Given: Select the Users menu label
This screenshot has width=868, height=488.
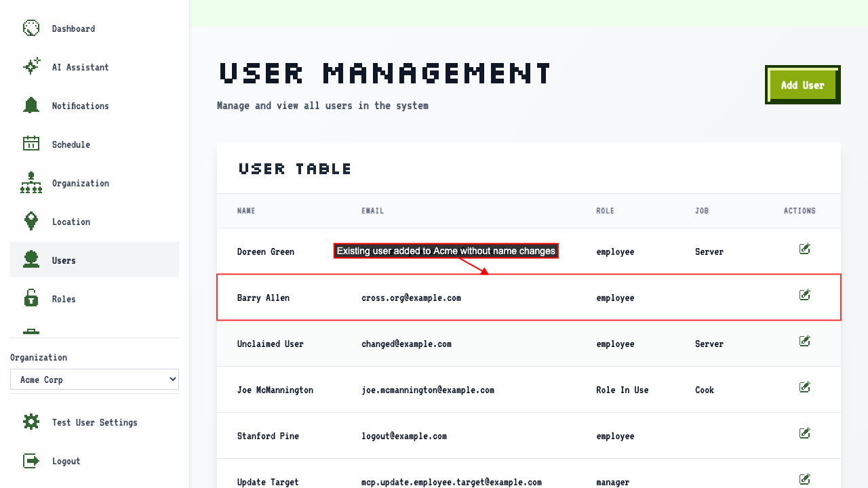Looking at the screenshot, I should (x=64, y=260).
